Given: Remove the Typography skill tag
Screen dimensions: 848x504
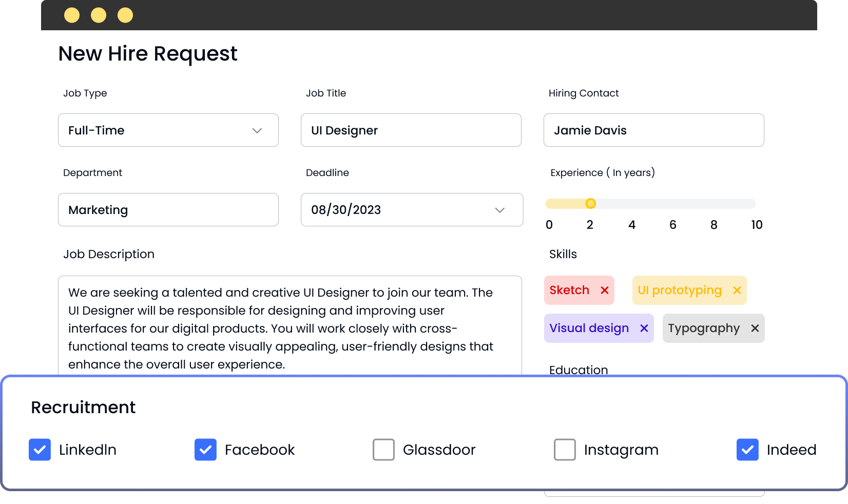Looking at the screenshot, I should (x=755, y=328).
